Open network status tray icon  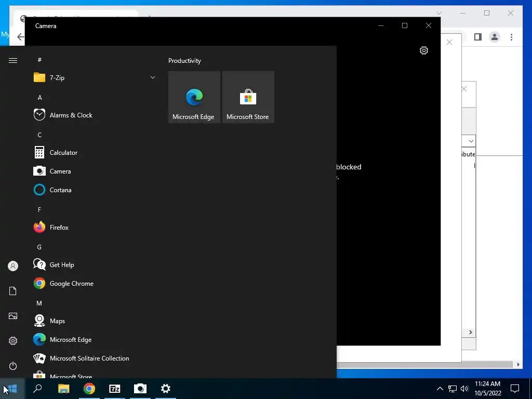click(x=453, y=389)
